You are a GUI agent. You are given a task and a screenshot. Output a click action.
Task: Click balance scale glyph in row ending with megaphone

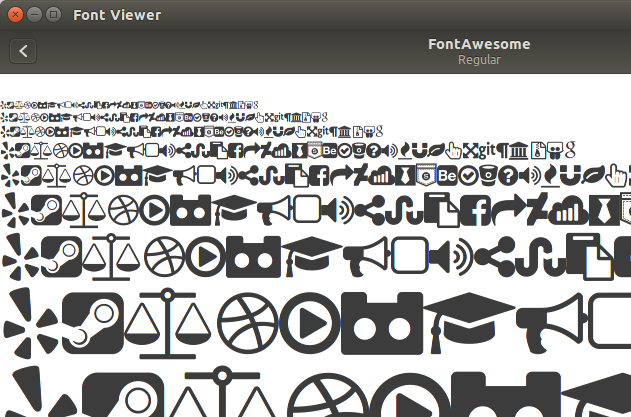(x=167, y=323)
